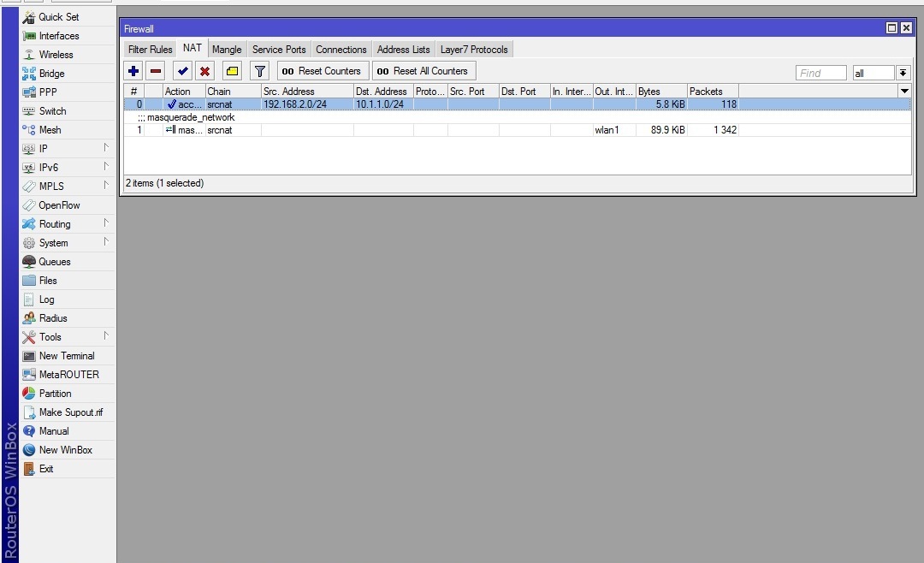
Task: Select masquerade rule with wlan1 interface
Action: click(x=518, y=130)
